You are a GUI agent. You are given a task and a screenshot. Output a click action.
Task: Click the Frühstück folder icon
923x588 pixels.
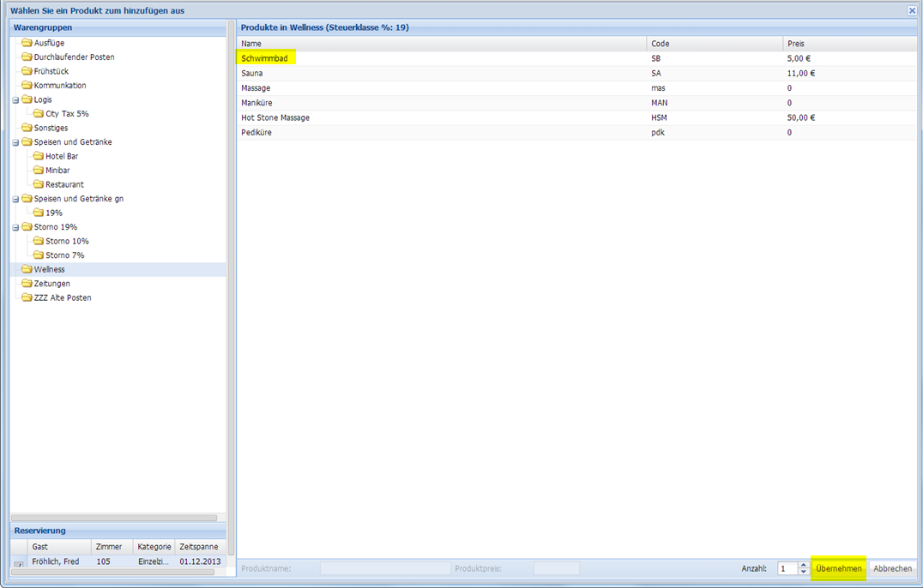tap(27, 71)
